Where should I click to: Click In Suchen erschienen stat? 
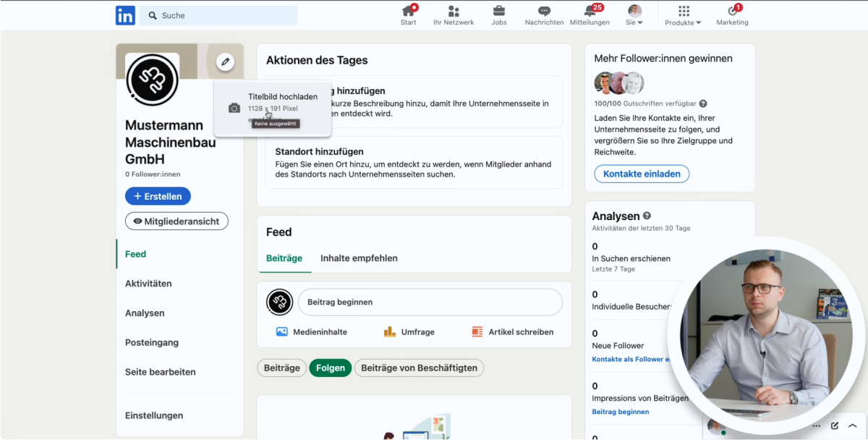[631, 258]
